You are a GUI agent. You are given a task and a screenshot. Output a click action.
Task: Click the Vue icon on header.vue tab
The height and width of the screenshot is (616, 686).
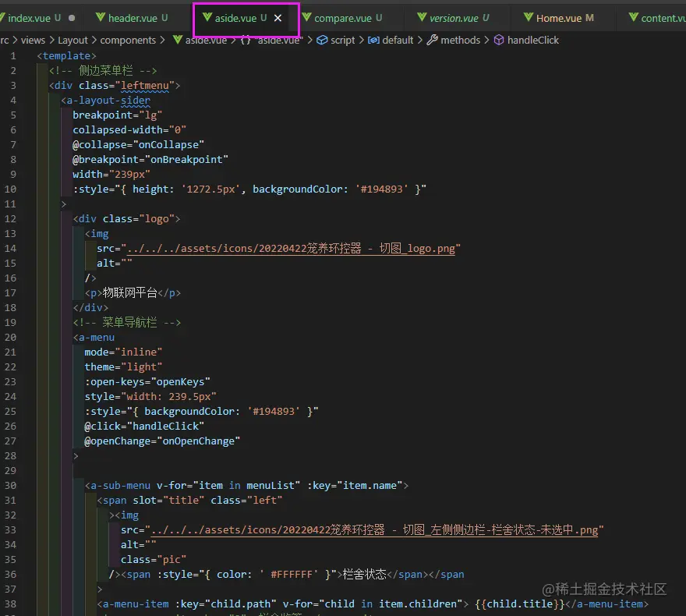[x=101, y=17]
